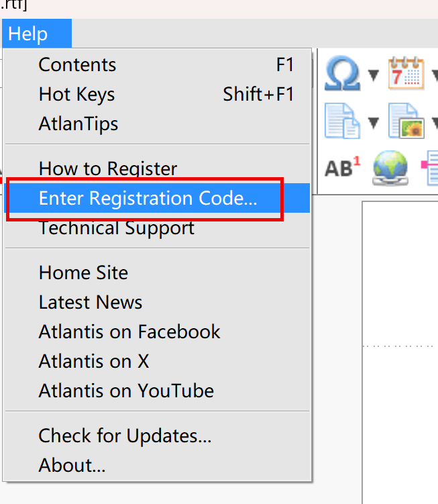Visit Atlantis on YouTube menu entry
Image resolution: width=438 pixels, height=504 pixels.
[x=126, y=391]
